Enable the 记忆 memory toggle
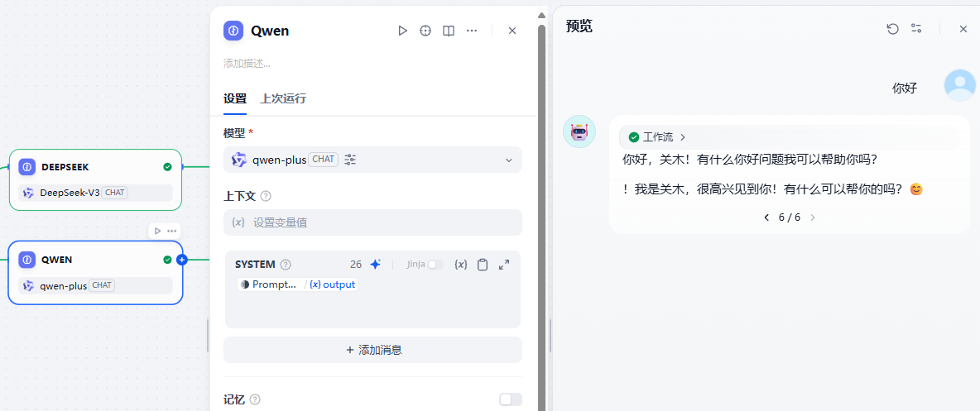The image size is (980, 411). [510, 399]
